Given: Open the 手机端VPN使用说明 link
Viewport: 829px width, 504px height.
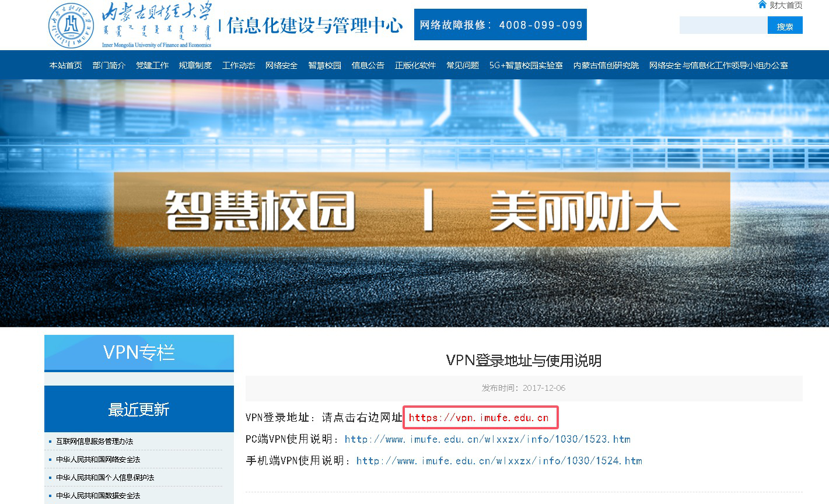Looking at the screenshot, I should (x=499, y=461).
